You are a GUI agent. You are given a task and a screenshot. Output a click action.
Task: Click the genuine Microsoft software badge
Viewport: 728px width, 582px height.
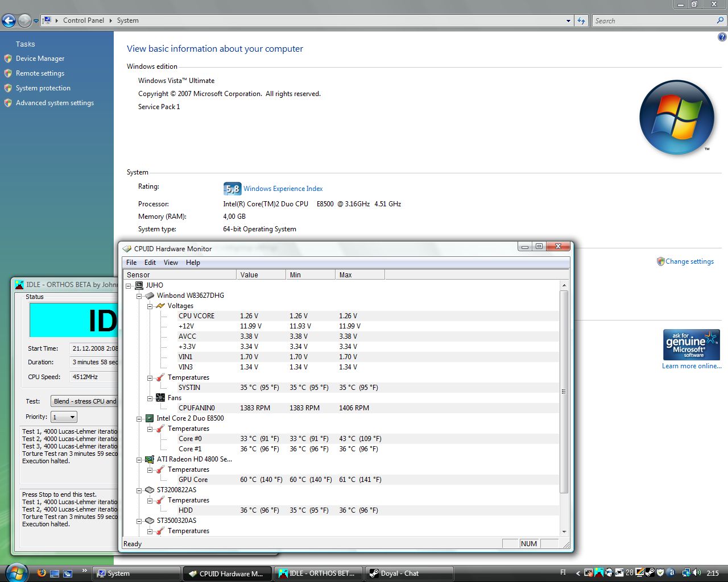coord(691,344)
